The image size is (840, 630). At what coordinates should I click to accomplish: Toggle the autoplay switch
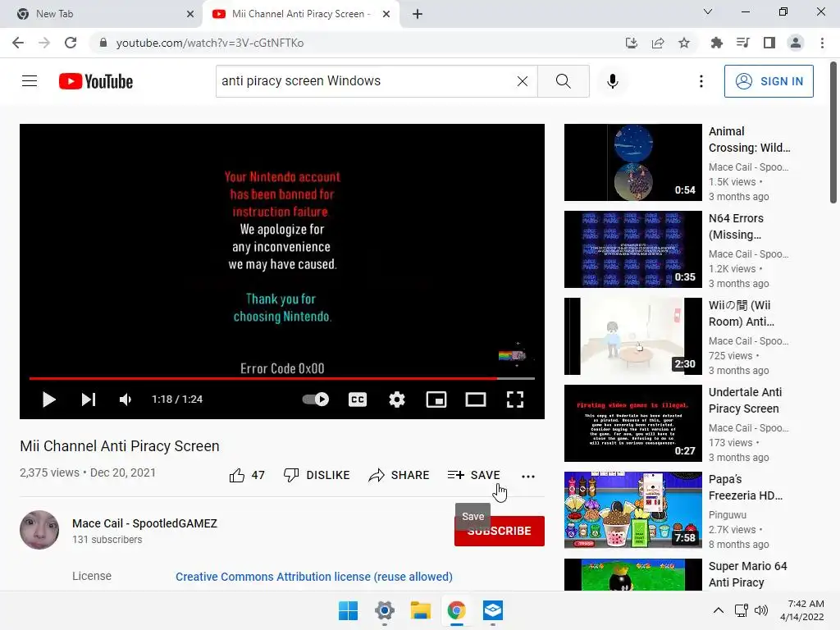pyautogui.click(x=316, y=399)
